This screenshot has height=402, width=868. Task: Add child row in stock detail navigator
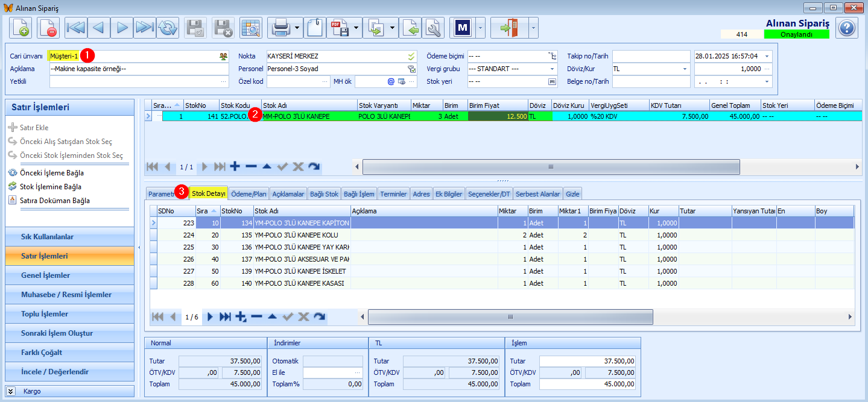pyautogui.click(x=241, y=316)
